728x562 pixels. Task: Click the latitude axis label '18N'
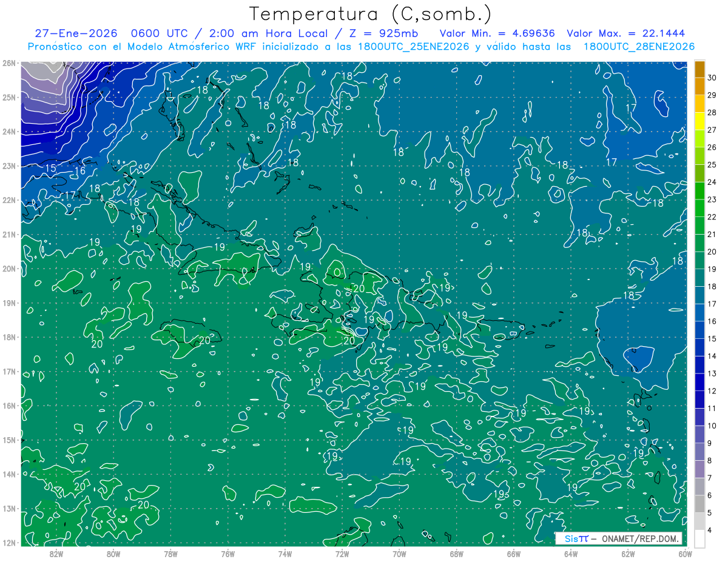9,337
